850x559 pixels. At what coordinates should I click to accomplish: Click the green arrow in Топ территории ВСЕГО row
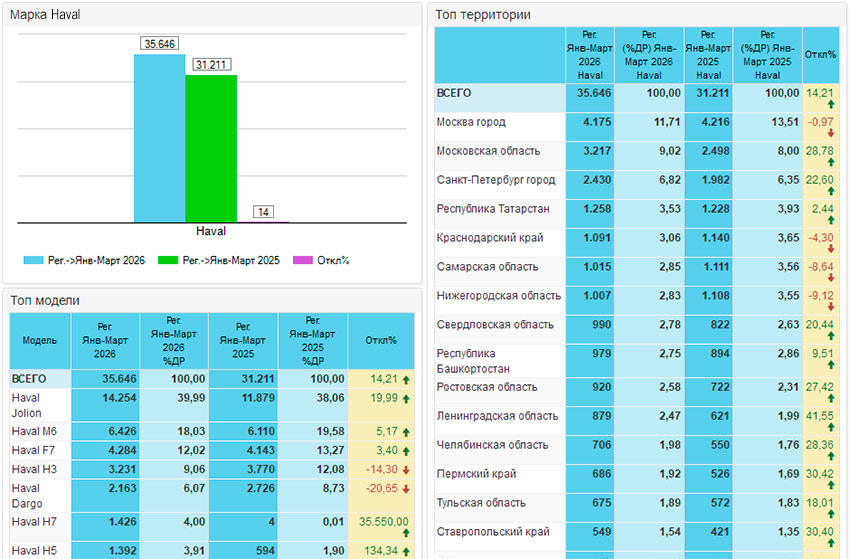point(830,104)
